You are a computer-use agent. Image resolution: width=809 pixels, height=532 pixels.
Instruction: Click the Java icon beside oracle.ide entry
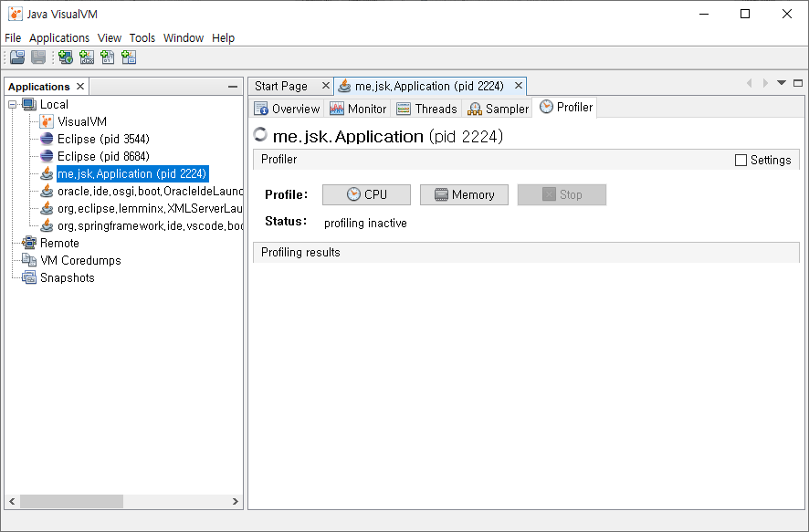point(47,192)
